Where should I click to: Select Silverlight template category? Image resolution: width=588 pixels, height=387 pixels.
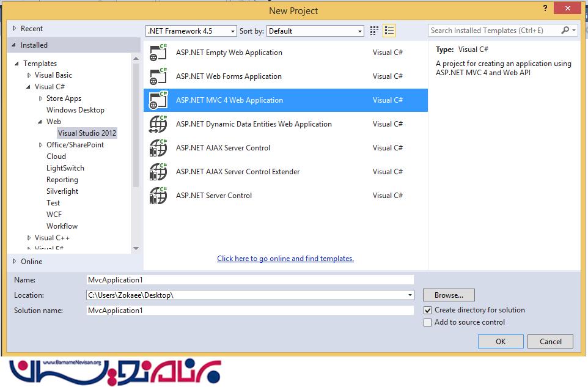point(62,191)
